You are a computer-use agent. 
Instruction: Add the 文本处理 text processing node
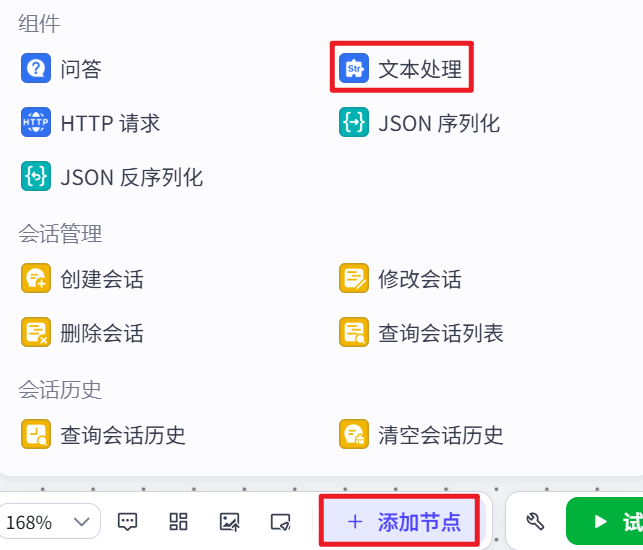click(x=401, y=68)
